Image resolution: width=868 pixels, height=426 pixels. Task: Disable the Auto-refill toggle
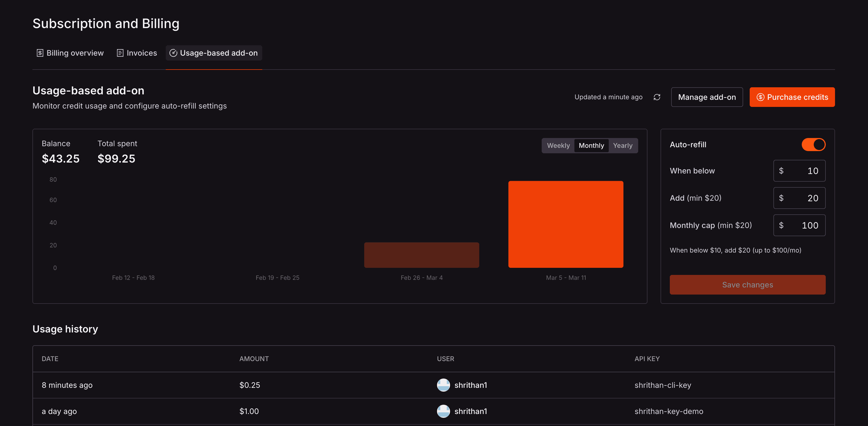tap(813, 145)
